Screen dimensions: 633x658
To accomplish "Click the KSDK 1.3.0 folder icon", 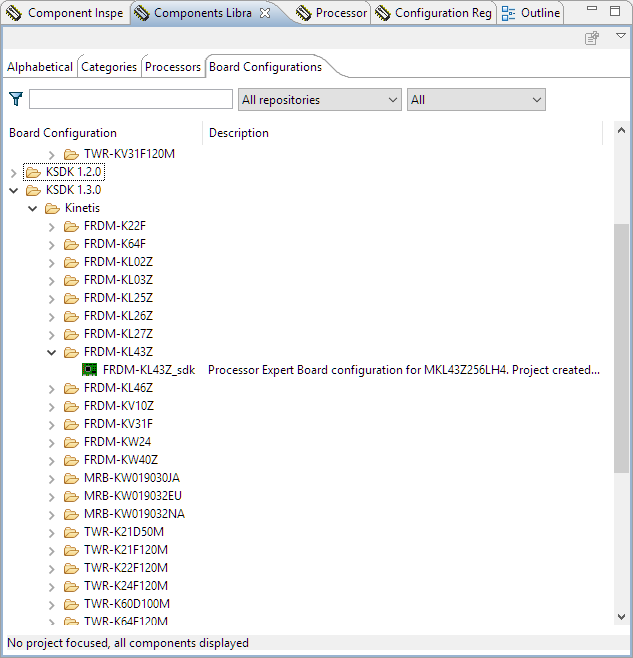I will pos(33,190).
